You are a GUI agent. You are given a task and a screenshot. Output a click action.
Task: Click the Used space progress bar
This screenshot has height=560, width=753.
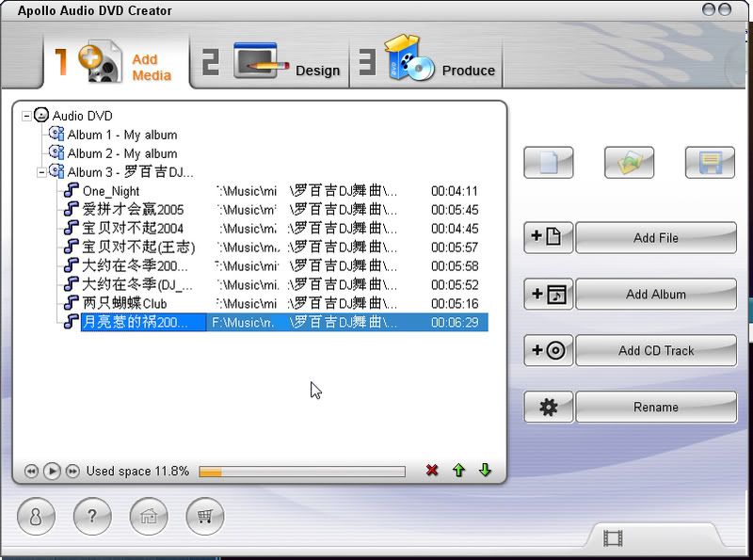click(302, 472)
